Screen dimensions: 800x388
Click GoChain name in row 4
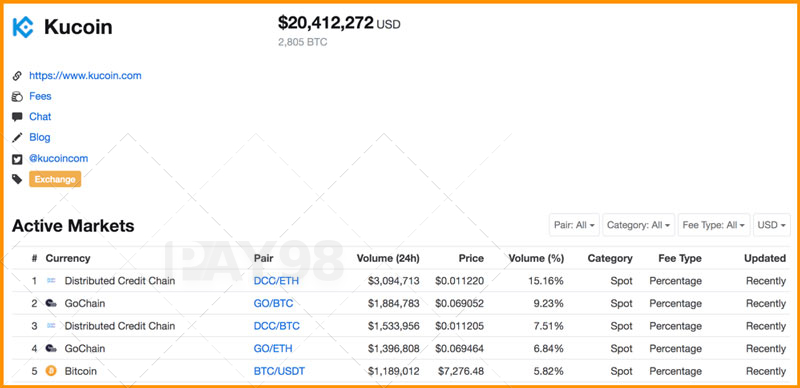(x=85, y=348)
